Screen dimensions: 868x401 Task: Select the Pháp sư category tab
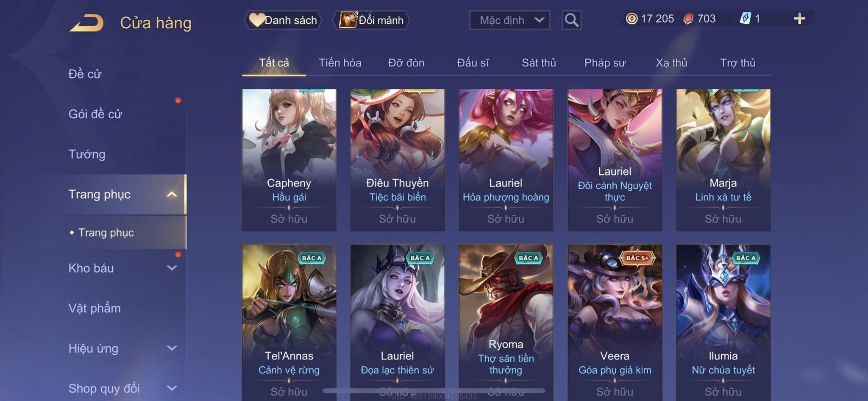(605, 63)
